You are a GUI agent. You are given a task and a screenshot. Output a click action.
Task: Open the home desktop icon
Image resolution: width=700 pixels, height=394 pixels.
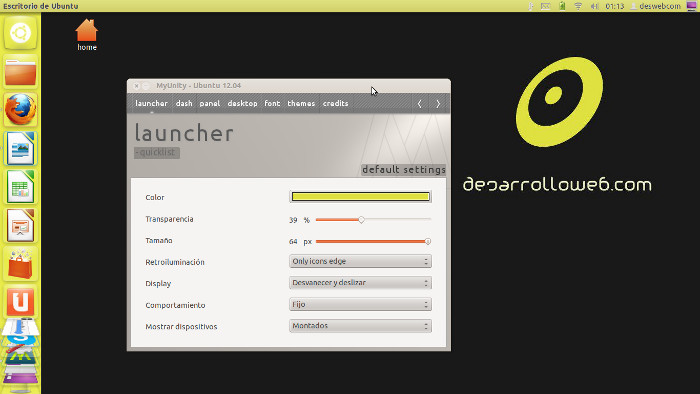tap(87, 35)
